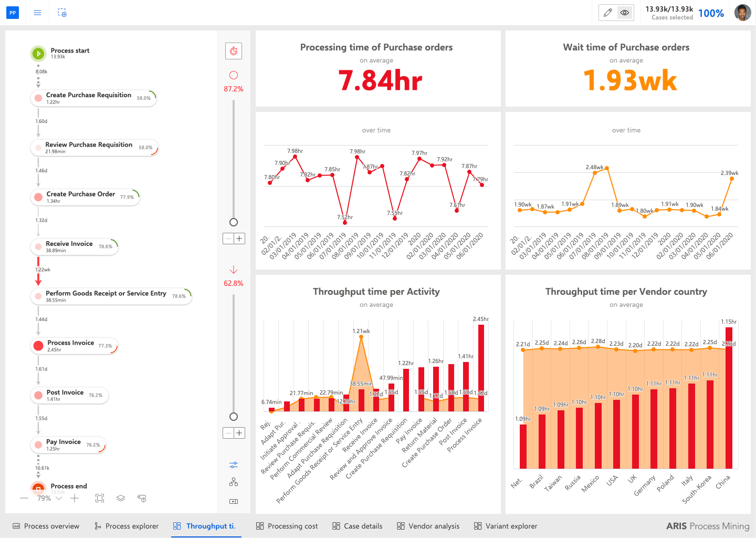Select Create Purchase Order activity node
This screenshot has width=756, height=538.
(85, 197)
